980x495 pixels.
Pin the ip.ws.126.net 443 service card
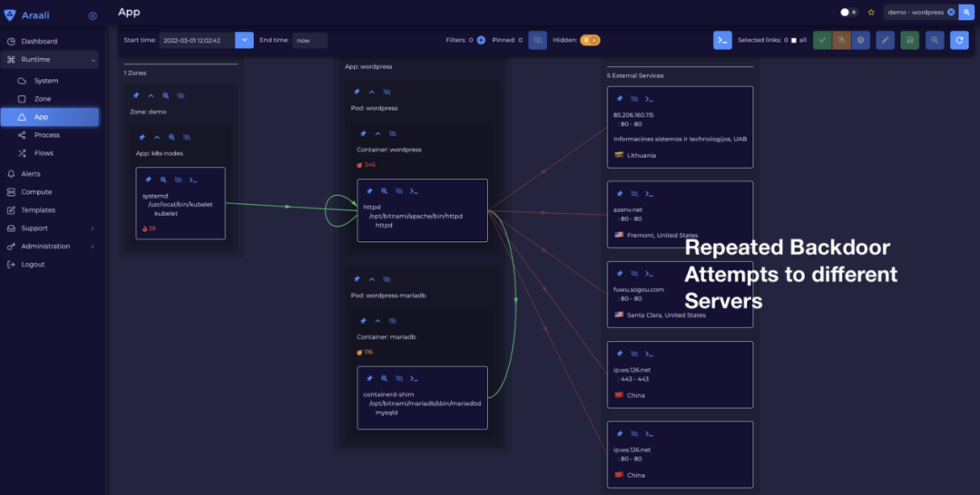620,354
